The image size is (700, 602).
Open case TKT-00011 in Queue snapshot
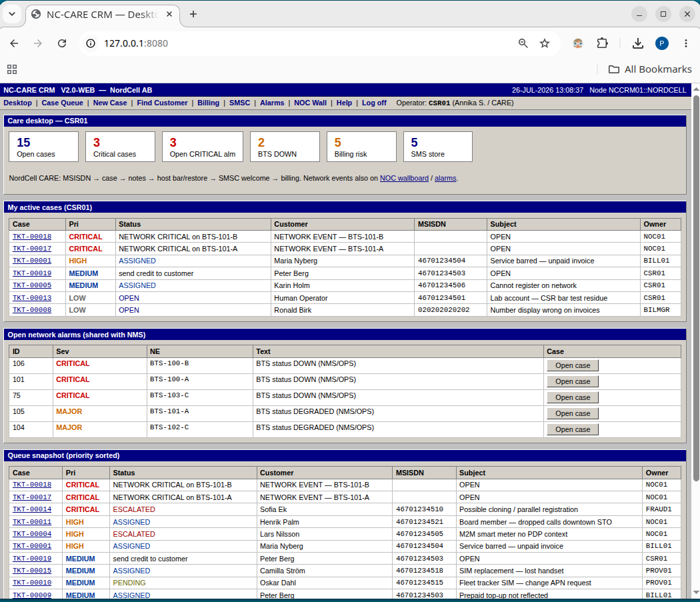tap(32, 522)
